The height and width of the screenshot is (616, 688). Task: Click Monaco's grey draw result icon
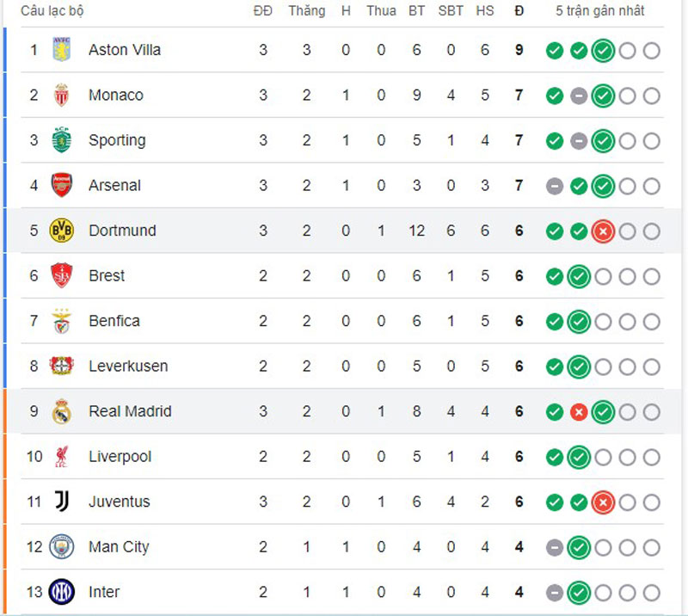pyautogui.click(x=579, y=95)
